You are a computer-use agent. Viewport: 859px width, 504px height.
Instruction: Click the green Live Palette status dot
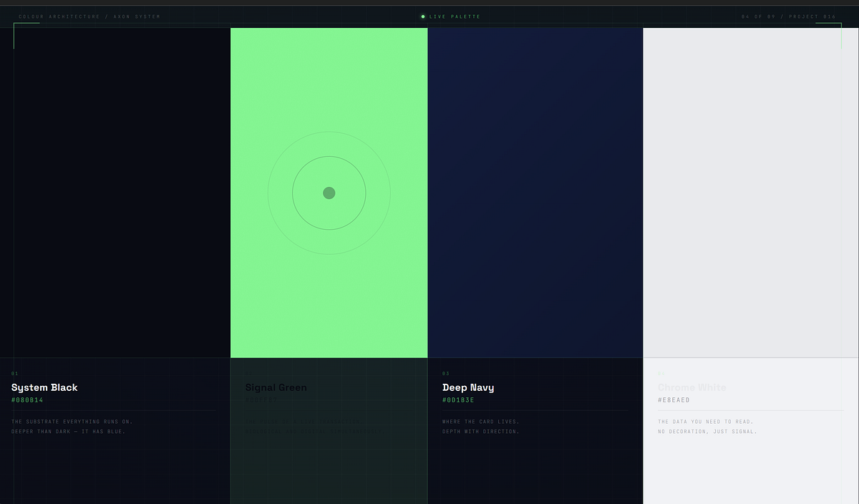click(423, 16)
